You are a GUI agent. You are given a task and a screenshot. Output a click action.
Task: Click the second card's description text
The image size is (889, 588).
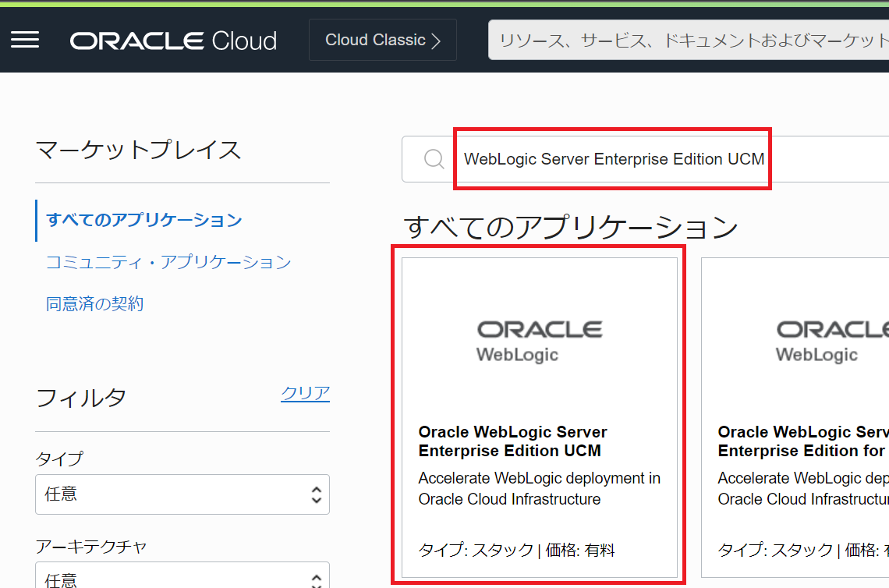click(x=802, y=488)
